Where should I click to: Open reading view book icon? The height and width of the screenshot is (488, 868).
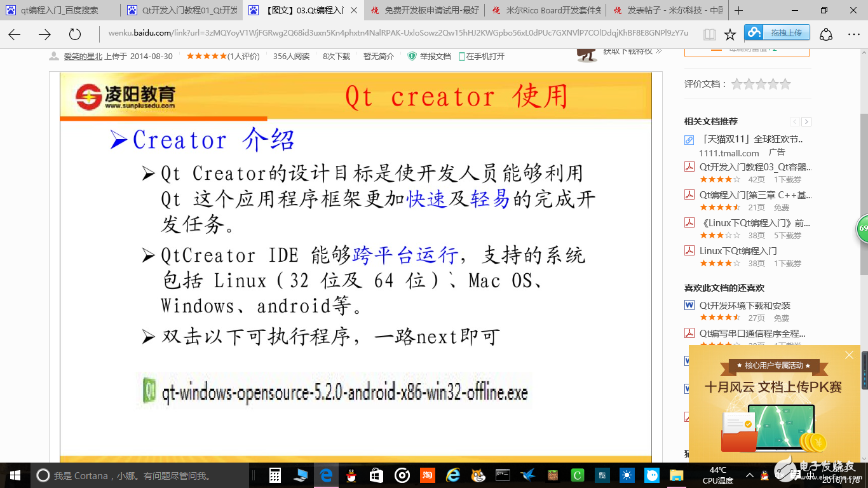click(710, 34)
